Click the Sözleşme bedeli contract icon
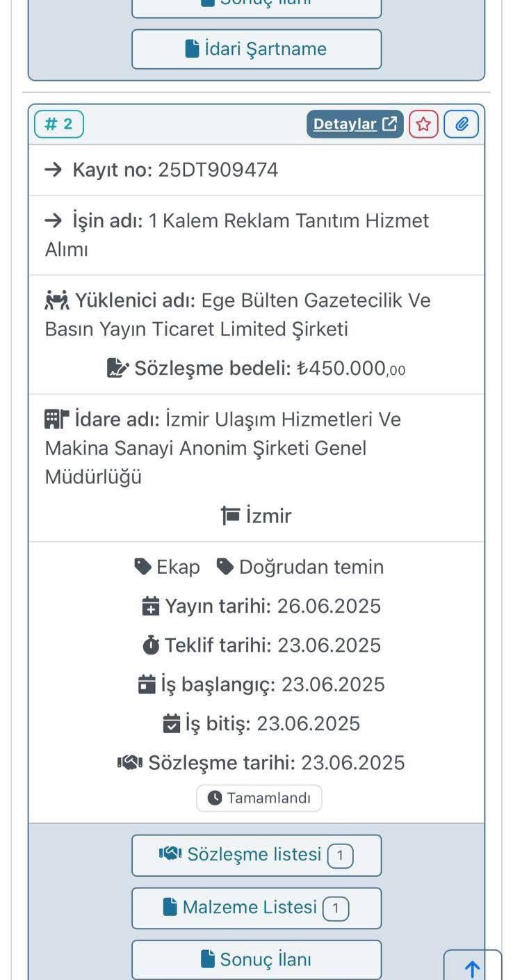The height and width of the screenshot is (980, 513). [x=117, y=368]
